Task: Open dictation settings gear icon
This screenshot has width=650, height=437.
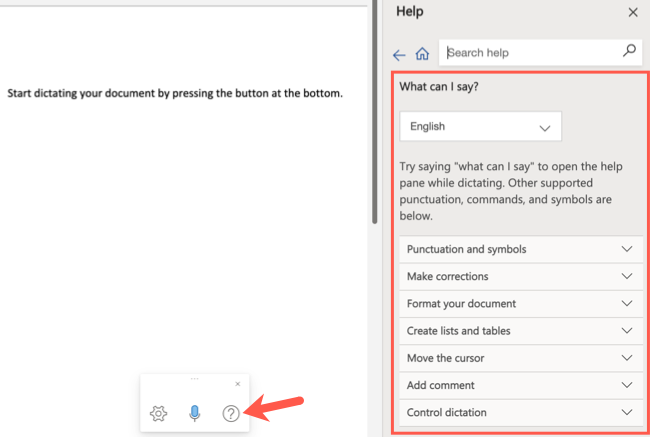Action: click(158, 413)
